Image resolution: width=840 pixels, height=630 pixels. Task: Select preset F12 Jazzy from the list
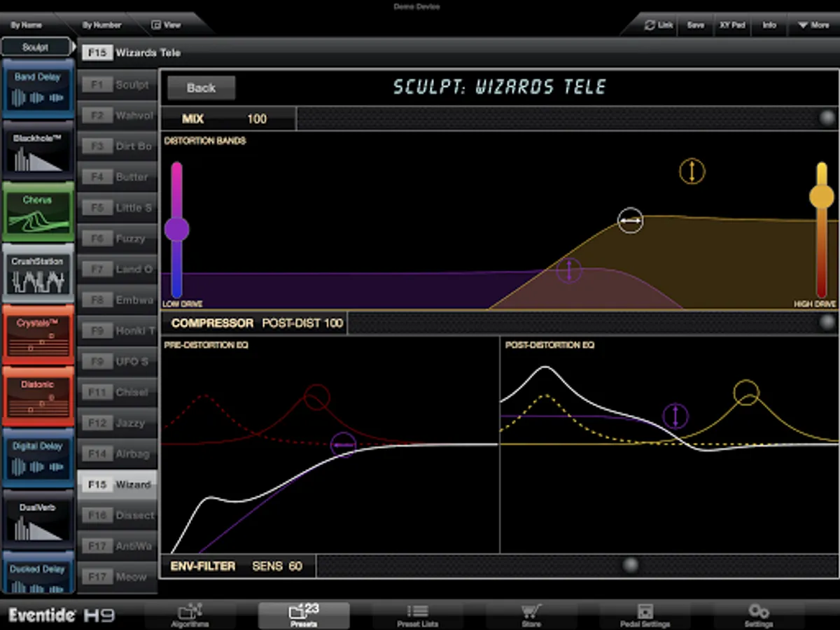point(117,423)
